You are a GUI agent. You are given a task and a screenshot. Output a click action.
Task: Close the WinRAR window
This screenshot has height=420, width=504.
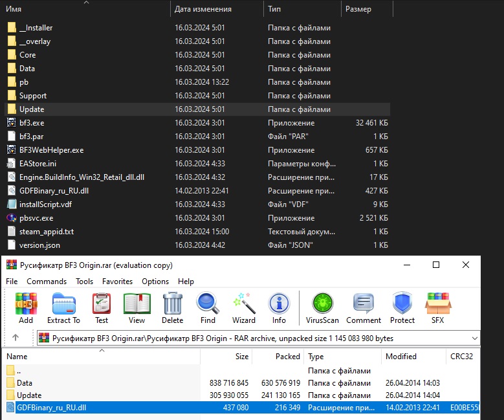466,265
